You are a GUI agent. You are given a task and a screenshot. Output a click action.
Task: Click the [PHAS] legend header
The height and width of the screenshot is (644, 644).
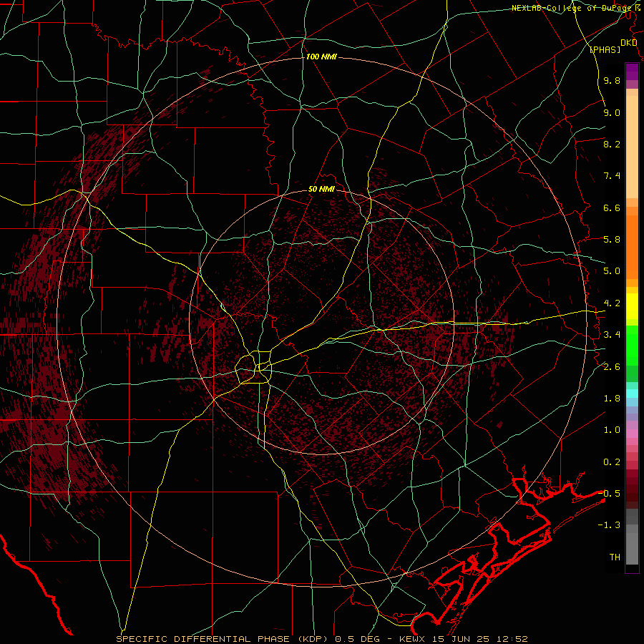(605, 49)
